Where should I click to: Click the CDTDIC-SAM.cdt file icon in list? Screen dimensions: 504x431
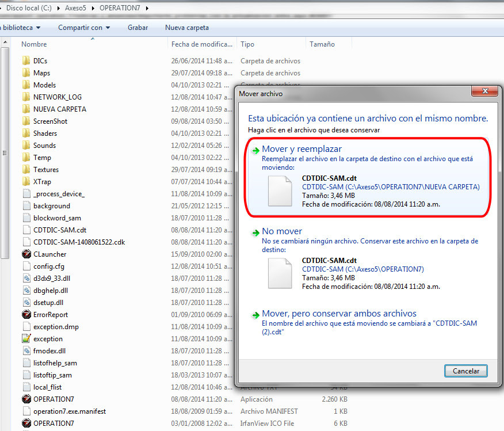[26, 230]
